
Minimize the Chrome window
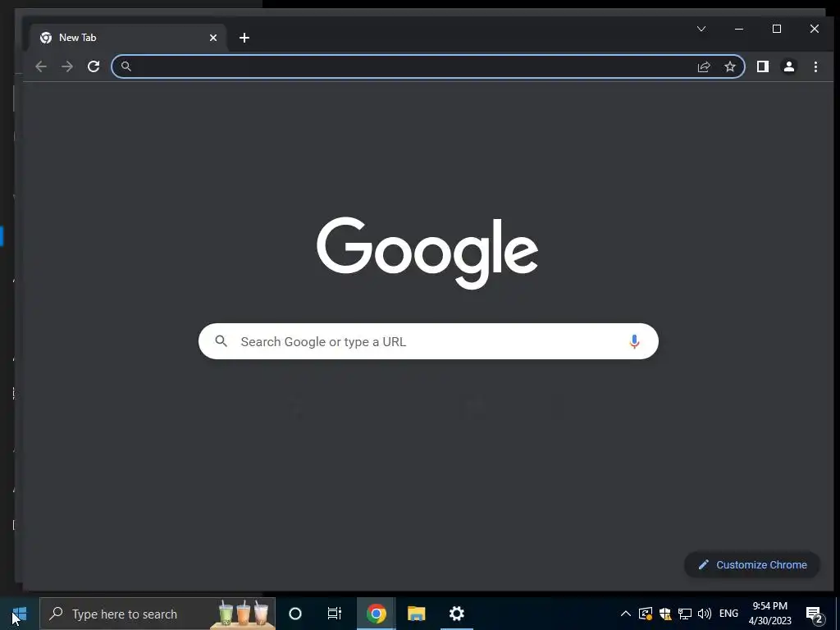[x=739, y=29]
